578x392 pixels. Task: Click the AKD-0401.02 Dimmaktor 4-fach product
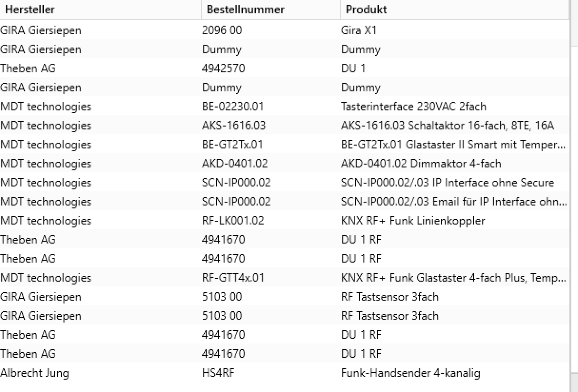click(421, 164)
